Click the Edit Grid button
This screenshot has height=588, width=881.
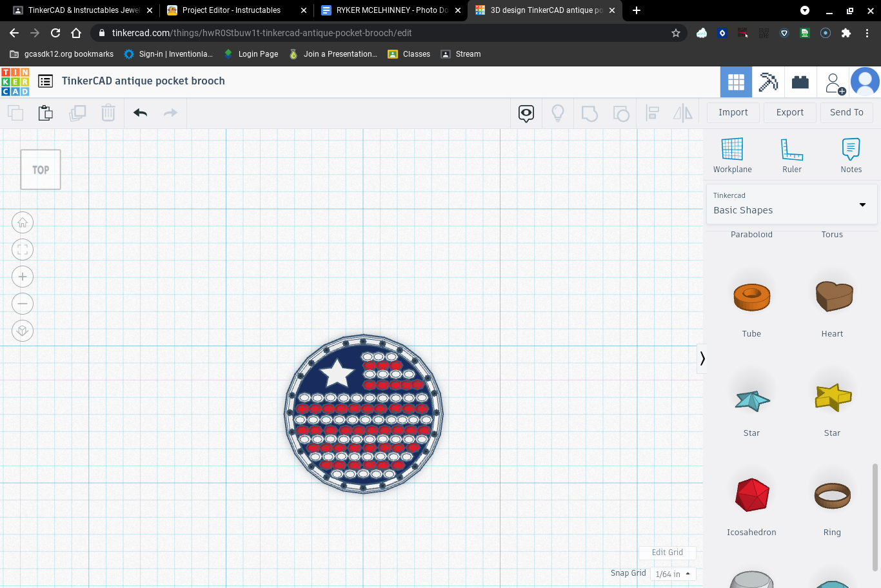click(x=667, y=553)
